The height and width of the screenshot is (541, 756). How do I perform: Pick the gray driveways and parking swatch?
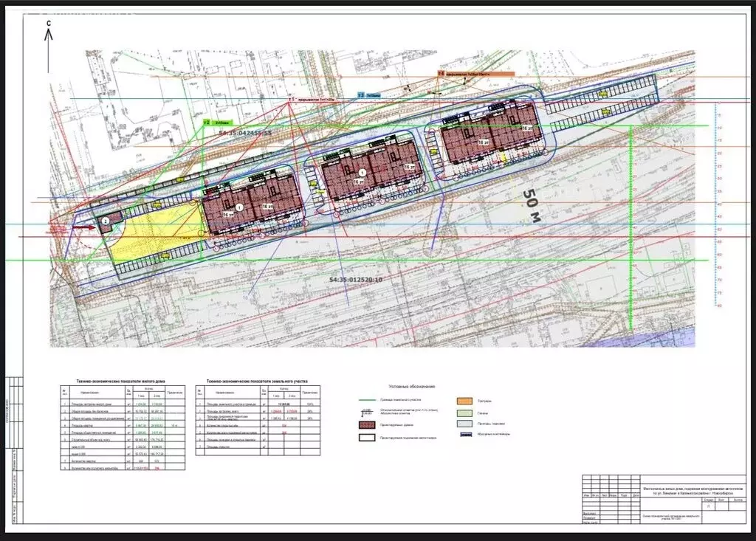pos(465,424)
